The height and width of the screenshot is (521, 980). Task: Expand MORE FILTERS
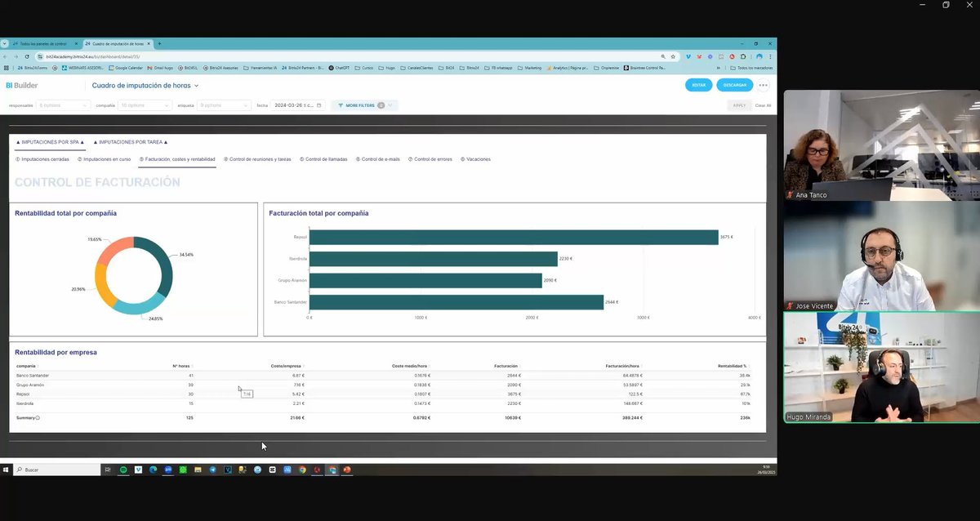[x=365, y=105]
